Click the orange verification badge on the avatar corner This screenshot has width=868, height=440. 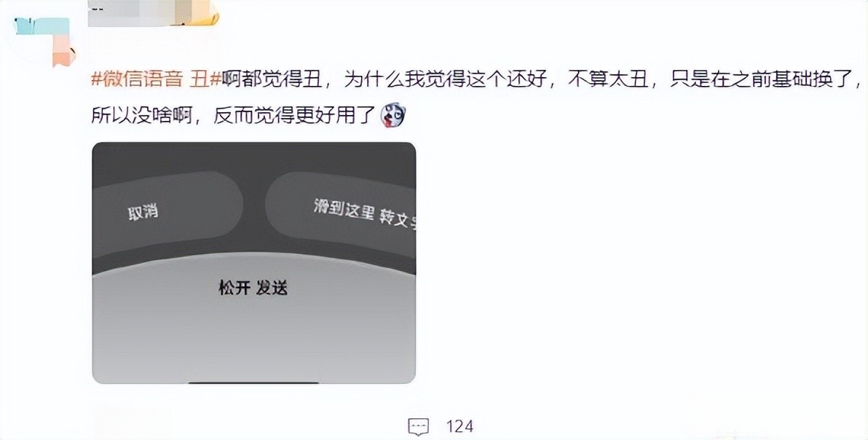click(63, 55)
